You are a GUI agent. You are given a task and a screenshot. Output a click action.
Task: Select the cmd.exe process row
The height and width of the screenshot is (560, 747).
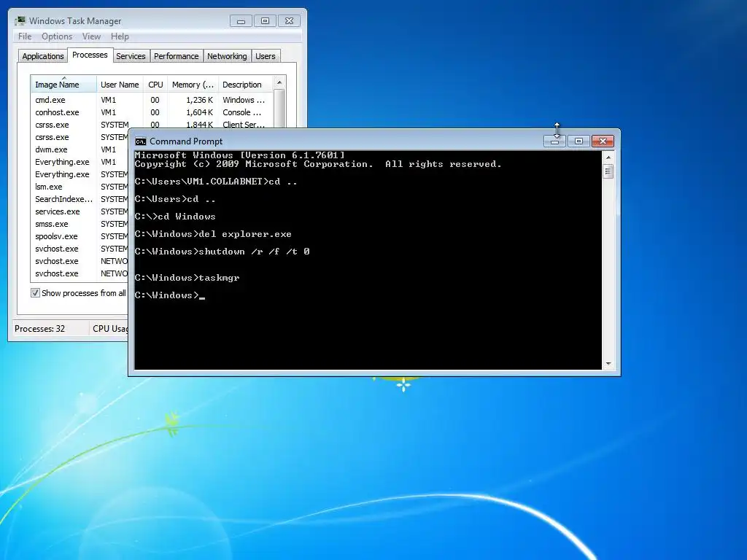point(152,100)
